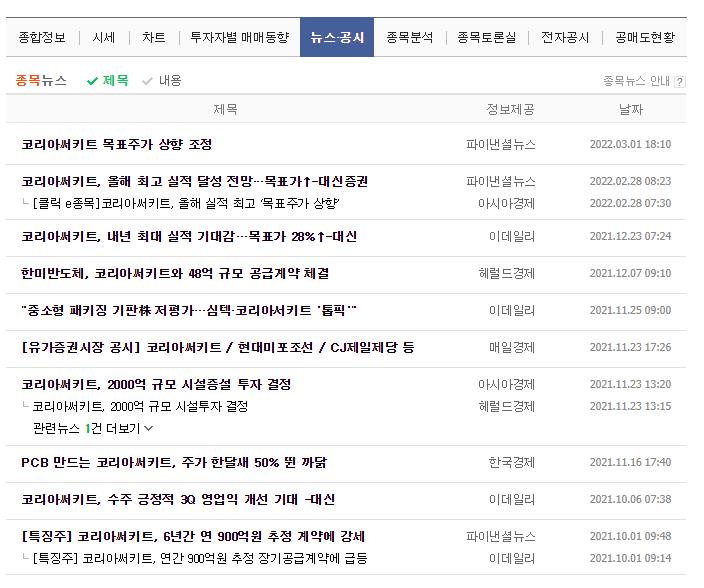The image size is (704, 588).
Task: Go to the 종목분석 tab
Action: coord(409,37)
